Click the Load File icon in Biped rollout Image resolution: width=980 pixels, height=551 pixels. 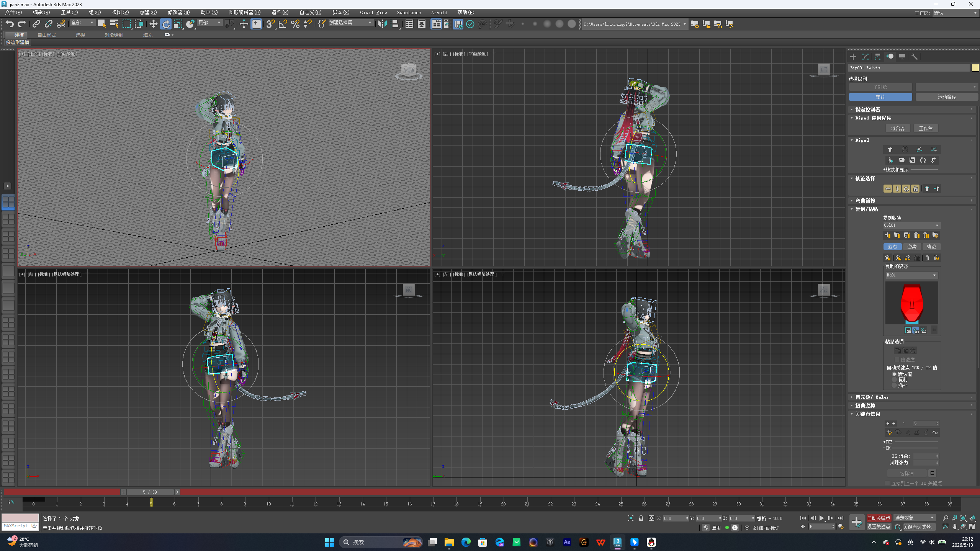coord(901,160)
